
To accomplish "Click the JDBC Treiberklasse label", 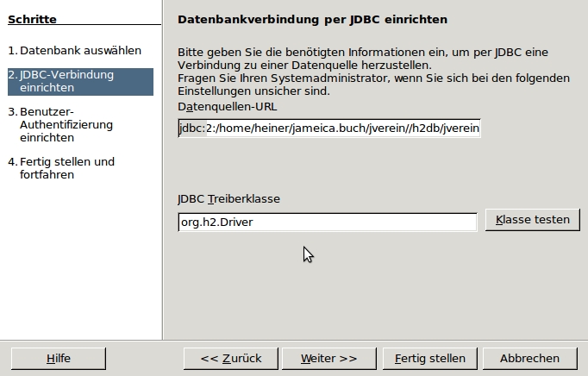I will [x=228, y=199].
